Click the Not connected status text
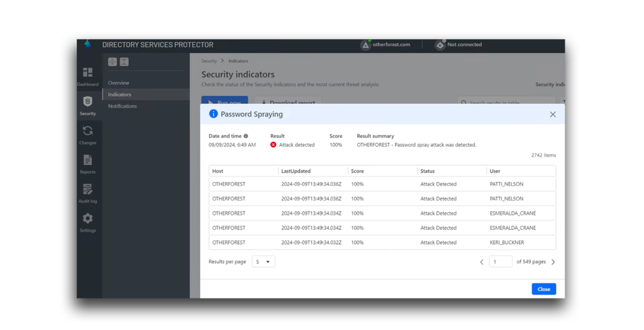This screenshot has height=330, width=644. click(x=465, y=45)
